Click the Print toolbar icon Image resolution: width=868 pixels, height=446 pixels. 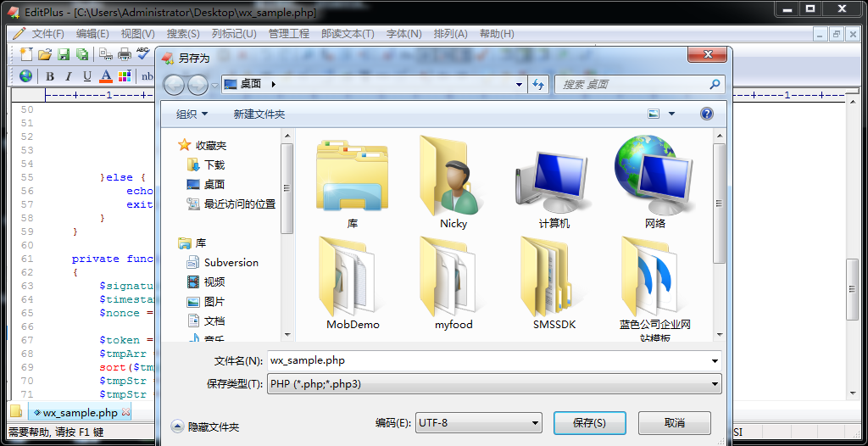click(x=125, y=53)
